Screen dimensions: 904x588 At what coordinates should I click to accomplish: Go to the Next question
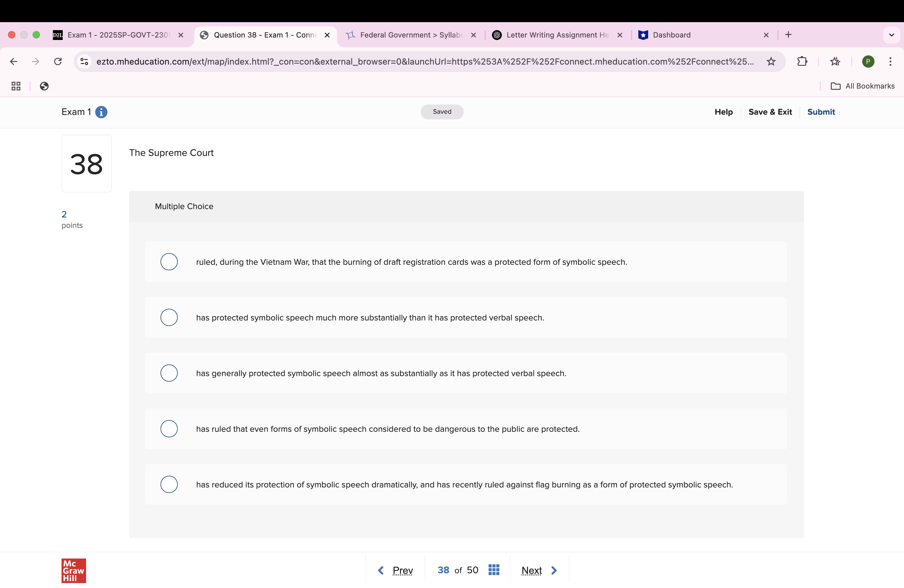(539, 570)
